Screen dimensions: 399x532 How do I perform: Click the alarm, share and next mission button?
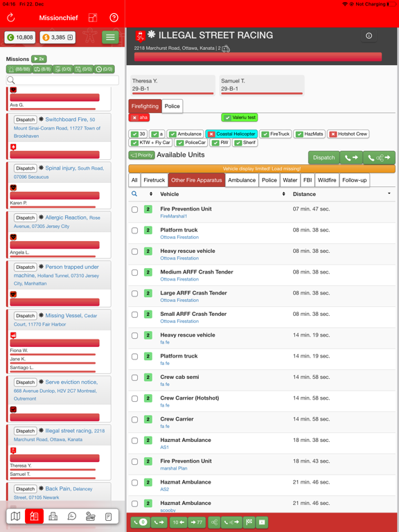click(379, 158)
